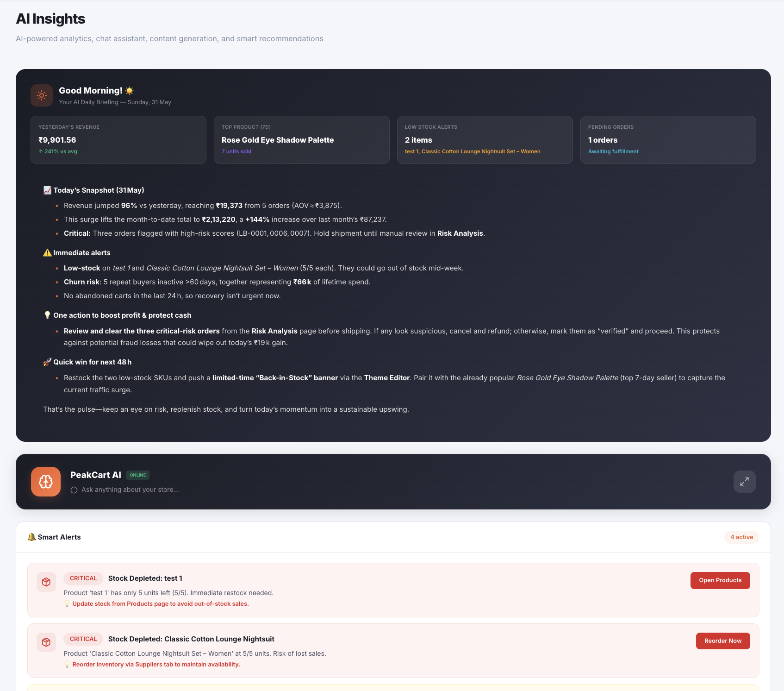Viewport: 784px width, 691px height.
Task: Click 'Awaiting fulfillment' text
Action: pos(613,151)
